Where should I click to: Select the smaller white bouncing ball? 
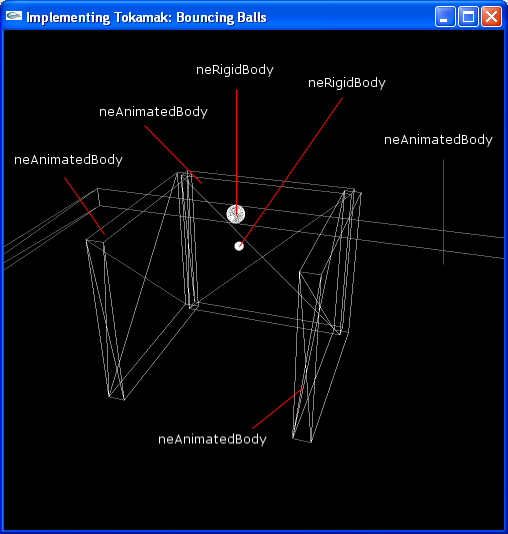tap(239, 246)
